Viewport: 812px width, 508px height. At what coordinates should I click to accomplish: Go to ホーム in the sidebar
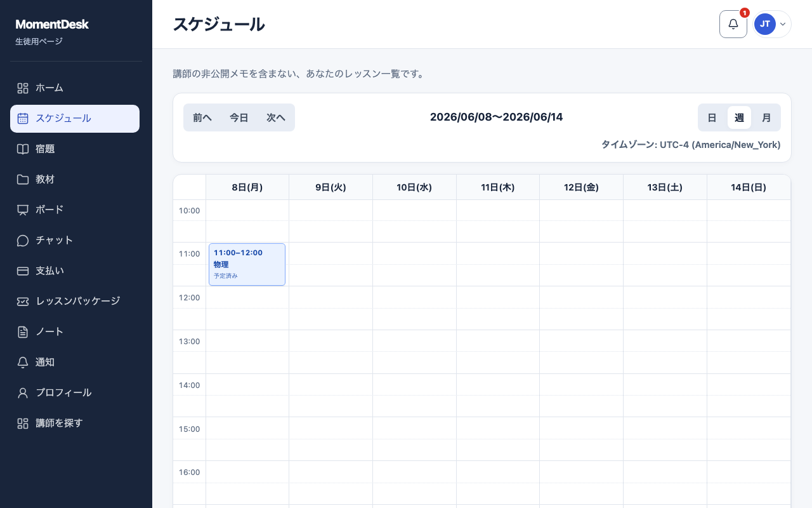(x=75, y=88)
